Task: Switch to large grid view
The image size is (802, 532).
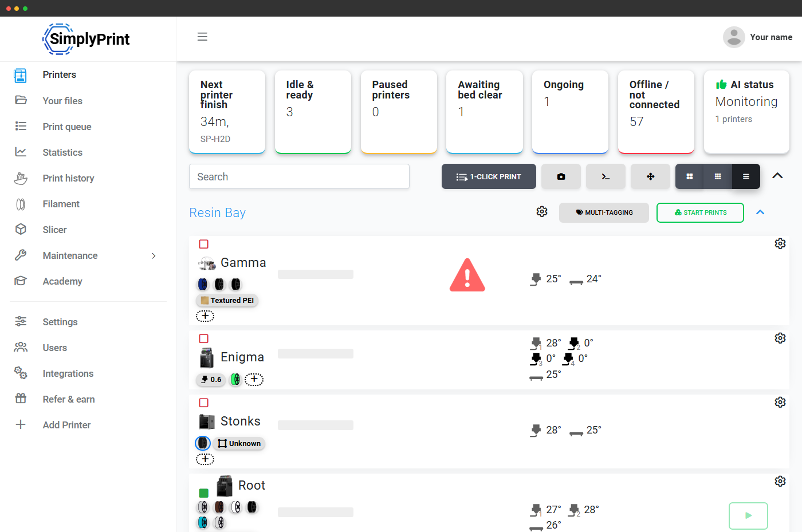Action: tap(690, 176)
